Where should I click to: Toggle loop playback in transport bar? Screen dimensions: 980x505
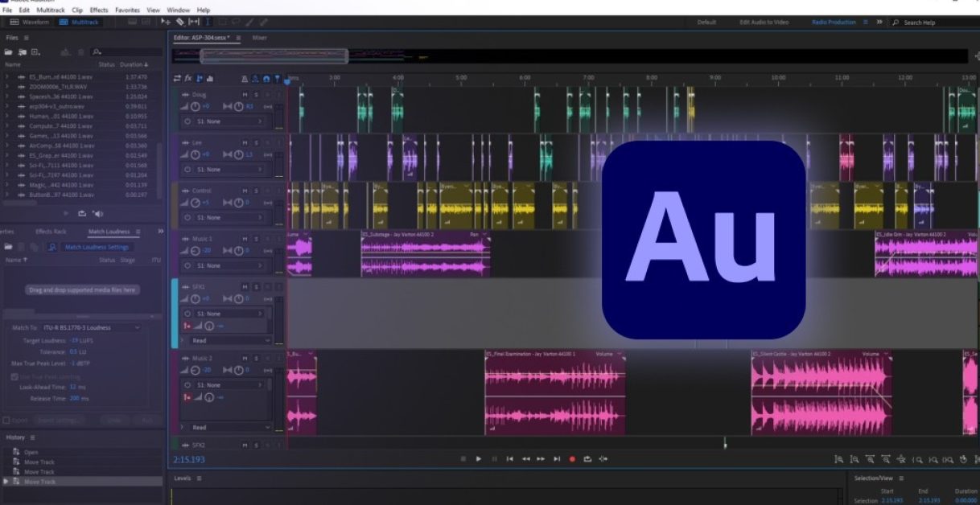[587, 458]
